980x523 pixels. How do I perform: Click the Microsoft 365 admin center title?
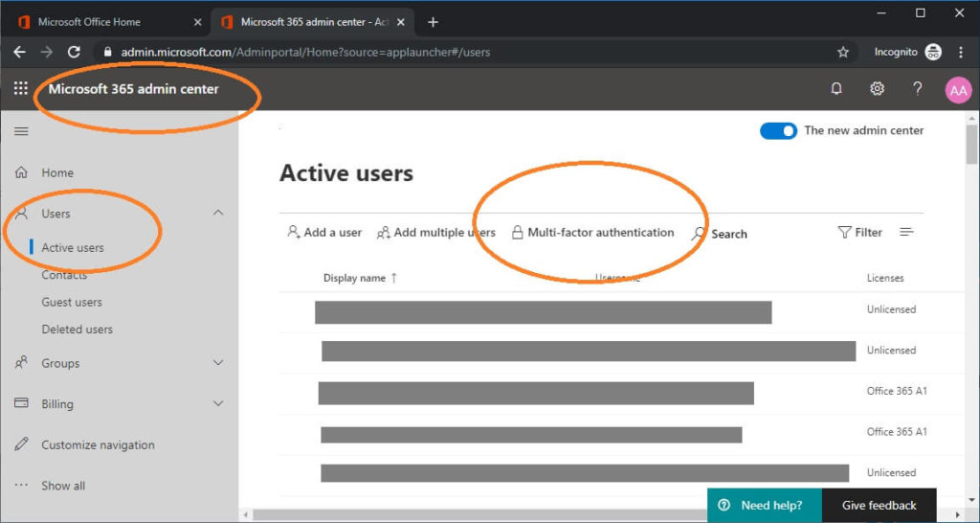134,89
